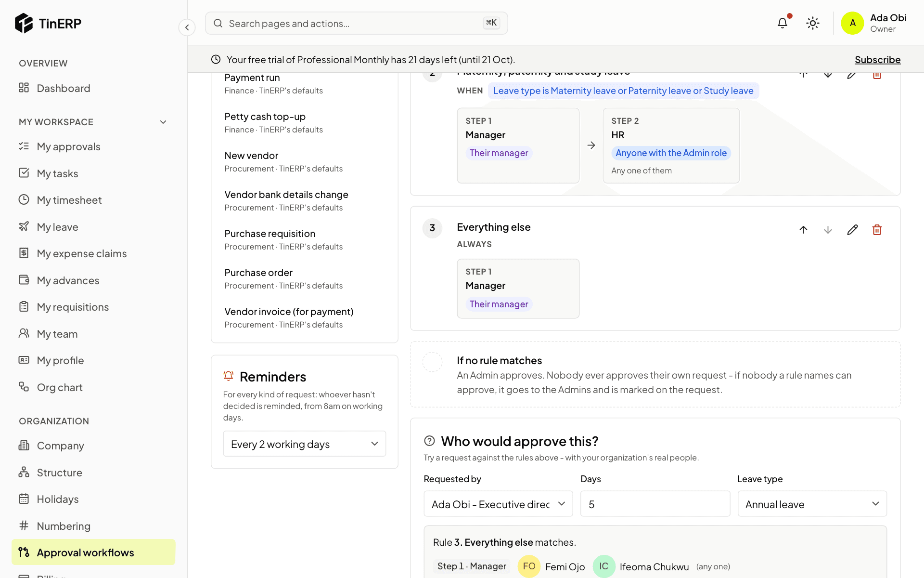The height and width of the screenshot is (578, 924).
Task: Click the Their manager chip in rule 3
Action: pyautogui.click(x=499, y=304)
